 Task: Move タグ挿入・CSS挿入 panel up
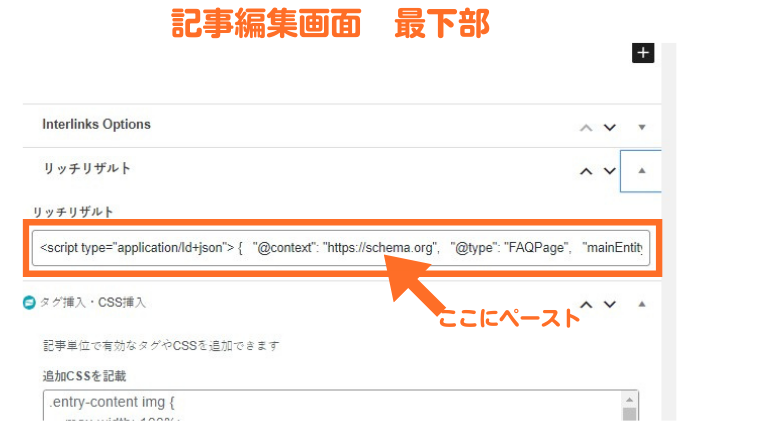point(586,304)
